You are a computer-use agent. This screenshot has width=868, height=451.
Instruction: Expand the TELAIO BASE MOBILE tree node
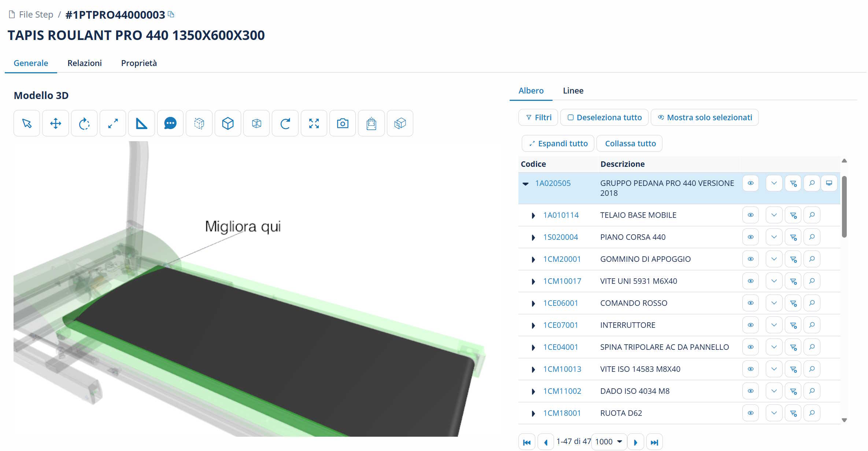click(533, 215)
